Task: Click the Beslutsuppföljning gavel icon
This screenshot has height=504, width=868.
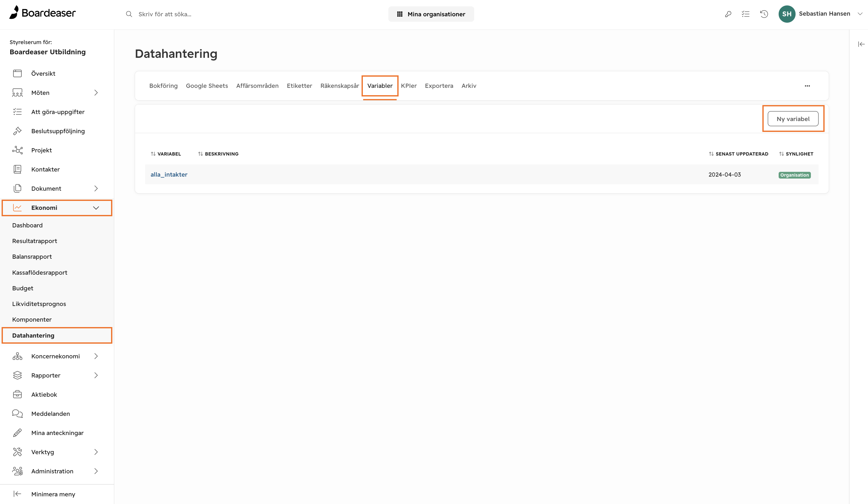Action: click(18, 131)
